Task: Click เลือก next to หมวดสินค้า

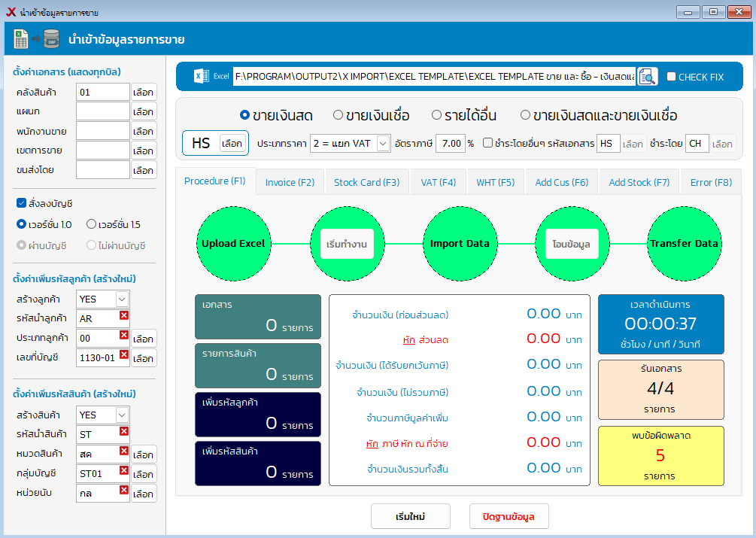Action: point(144,454)
